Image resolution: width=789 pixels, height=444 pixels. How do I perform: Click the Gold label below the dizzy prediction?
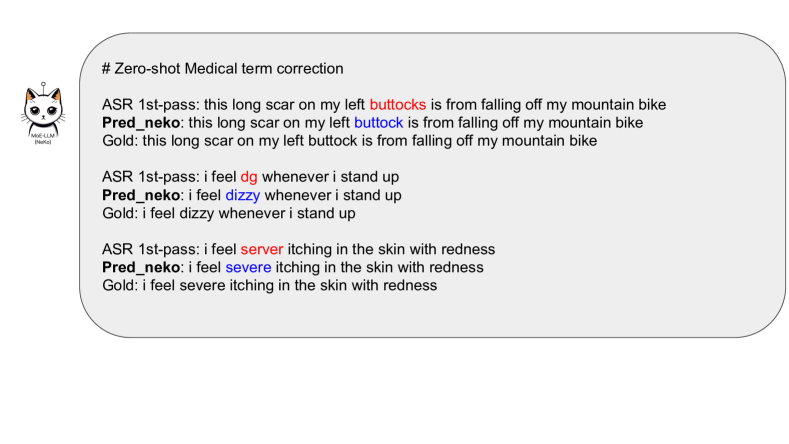(118, 212)
